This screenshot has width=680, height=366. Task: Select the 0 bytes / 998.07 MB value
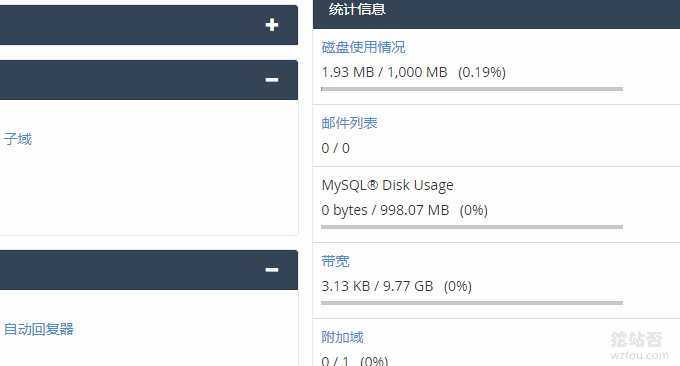[385, 210]
